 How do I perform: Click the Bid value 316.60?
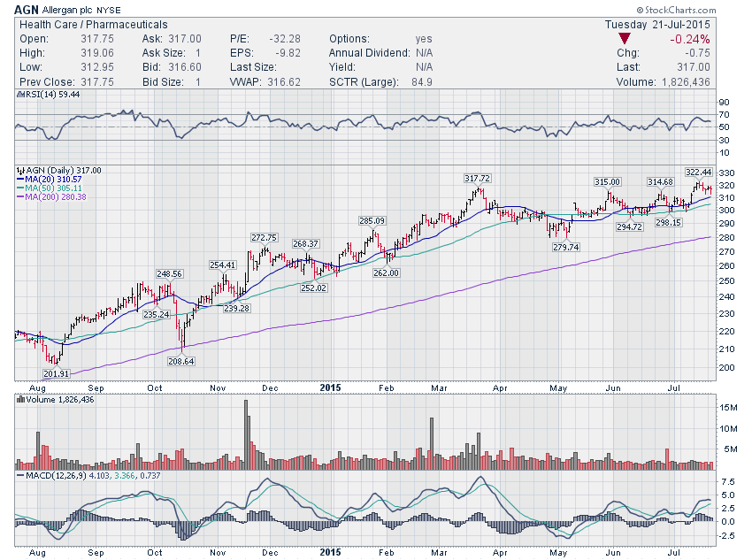(x=185, y=67)
